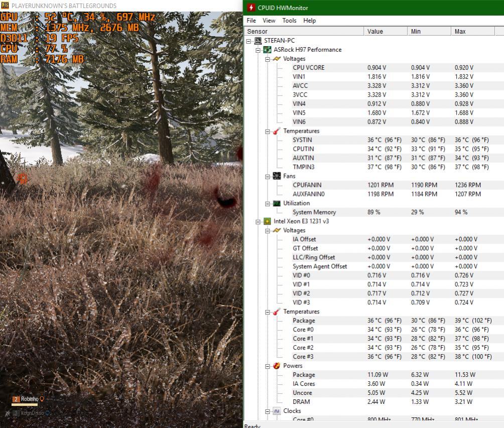Image resolution: width=504 pixels, height=428 pixels.
Task: Collapse the Xeon Temperatures section
Action: (268, 312)
